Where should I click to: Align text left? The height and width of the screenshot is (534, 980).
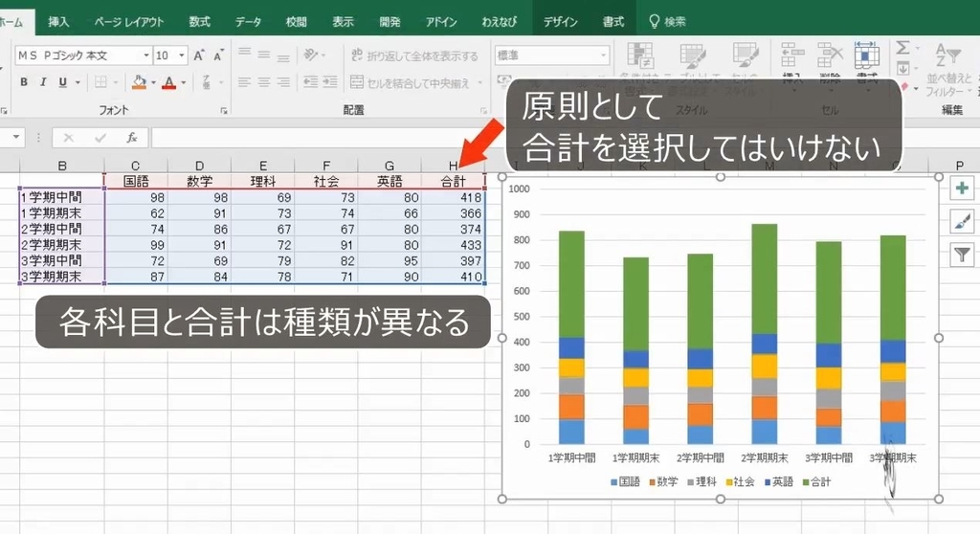pyautogui.click(x=244, y=82)
